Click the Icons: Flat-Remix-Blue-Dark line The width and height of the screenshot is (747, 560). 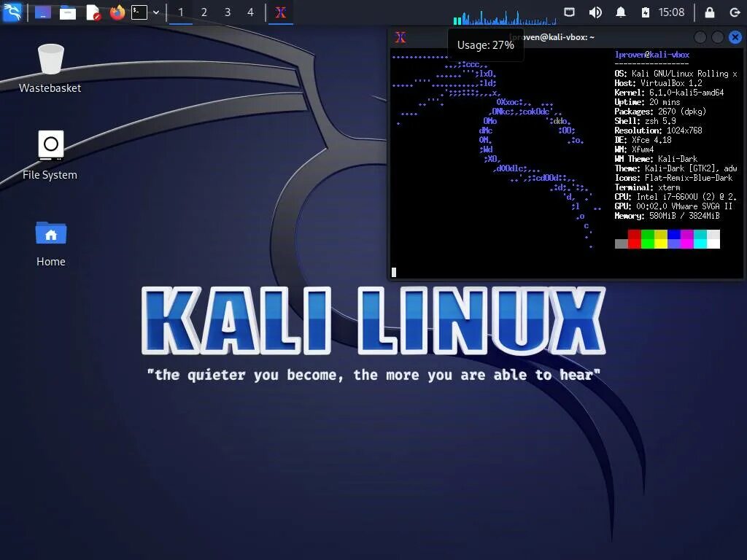click(x=673, y=178)
